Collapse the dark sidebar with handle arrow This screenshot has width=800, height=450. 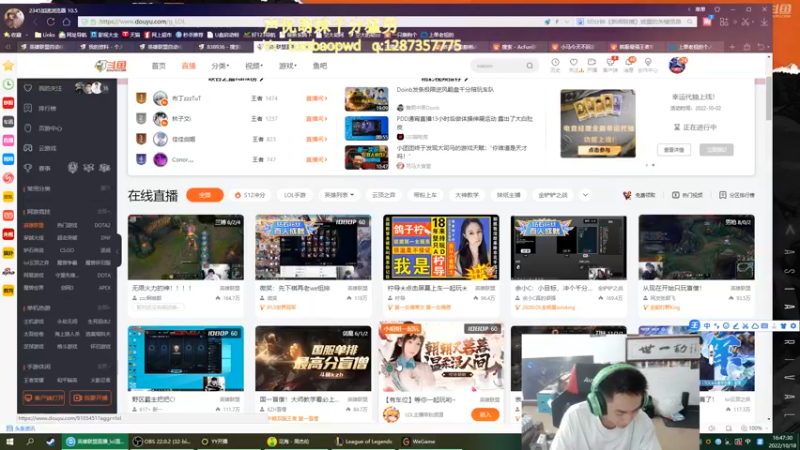click(118, 251)
